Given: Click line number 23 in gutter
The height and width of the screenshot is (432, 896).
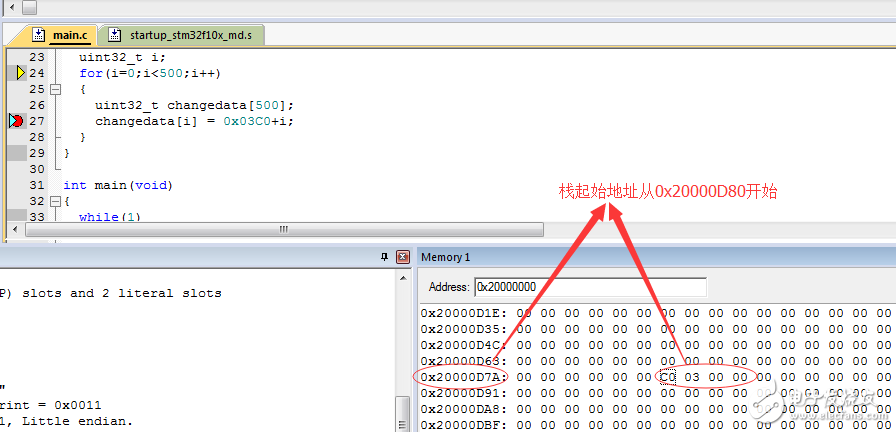Looking at the screenshot, I should 37,57.
